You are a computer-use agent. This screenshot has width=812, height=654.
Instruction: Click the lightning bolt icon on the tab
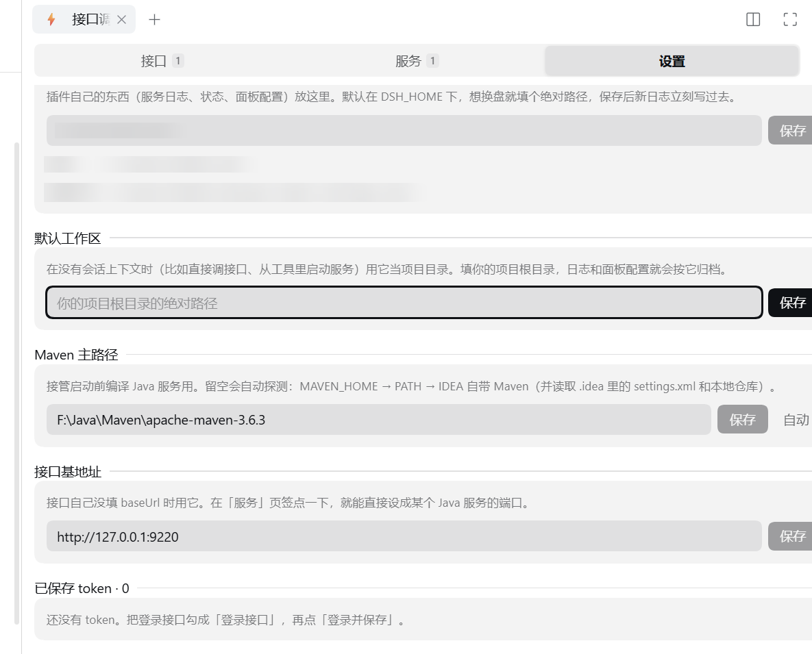coord(51,20)
